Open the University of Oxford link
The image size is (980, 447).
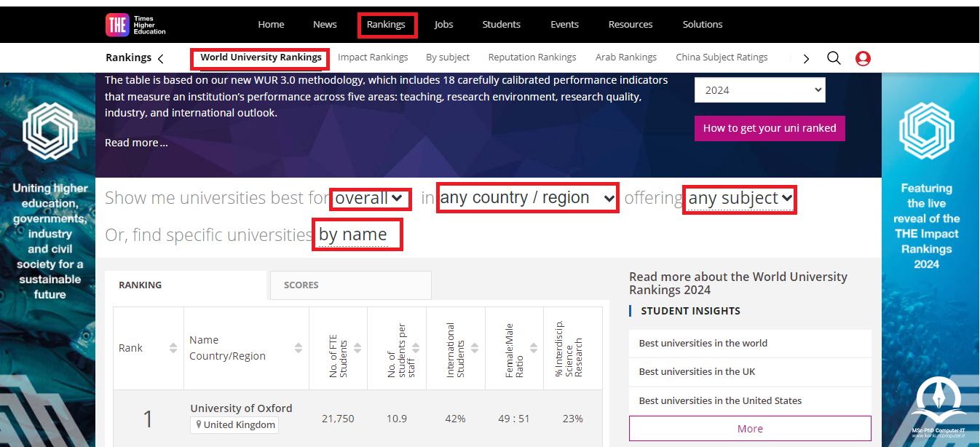(x=242, y=408)
